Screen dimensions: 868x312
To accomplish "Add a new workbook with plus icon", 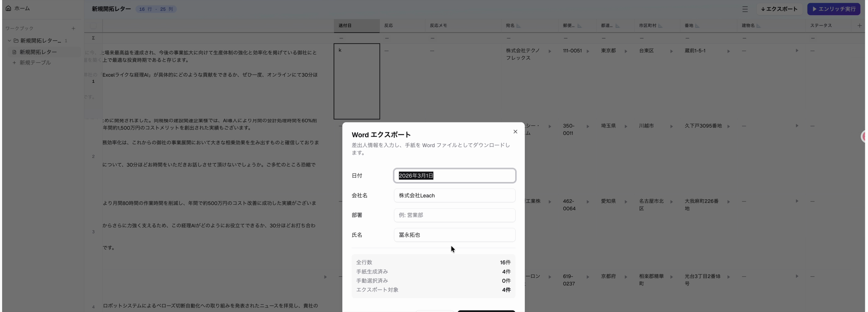I will pos(73,28).
